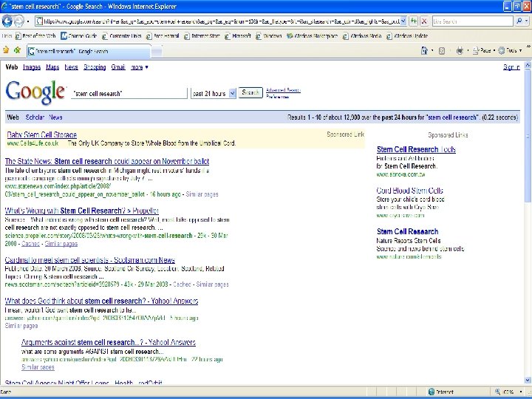Expand the Google "more" dropdown
Viewport: 532px width, 399px height.
click(140, 67)
